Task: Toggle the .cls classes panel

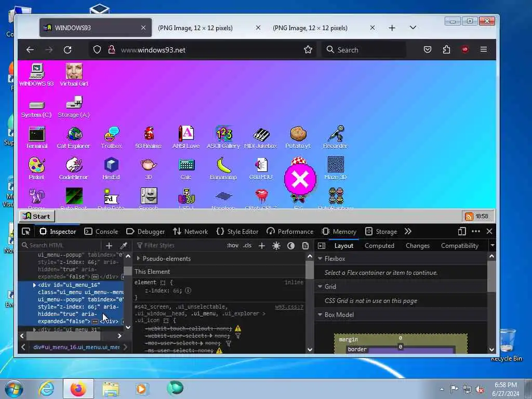Action: (x=247, y=245)
